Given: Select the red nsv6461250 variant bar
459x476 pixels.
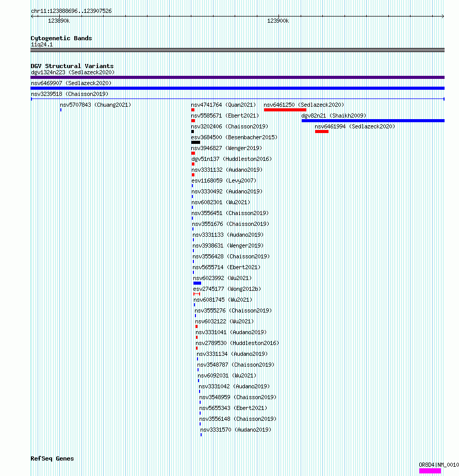Looking at the screenshot, I should tap(285, 110).
